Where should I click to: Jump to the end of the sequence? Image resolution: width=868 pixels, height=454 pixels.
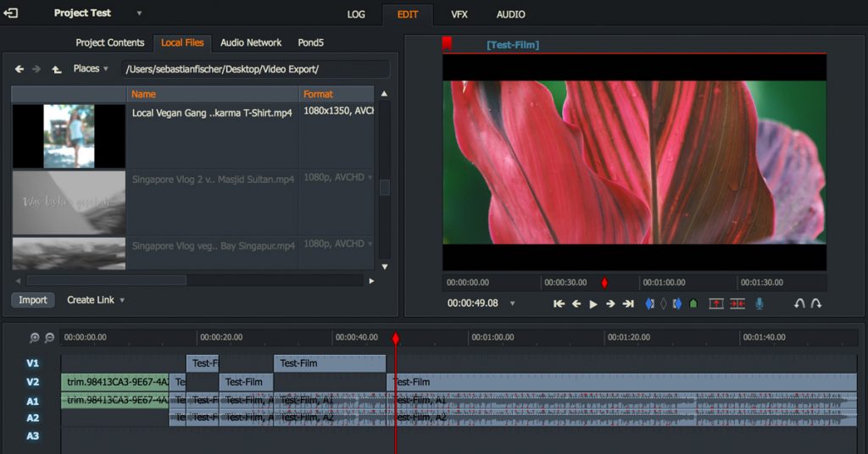[628, 303]
